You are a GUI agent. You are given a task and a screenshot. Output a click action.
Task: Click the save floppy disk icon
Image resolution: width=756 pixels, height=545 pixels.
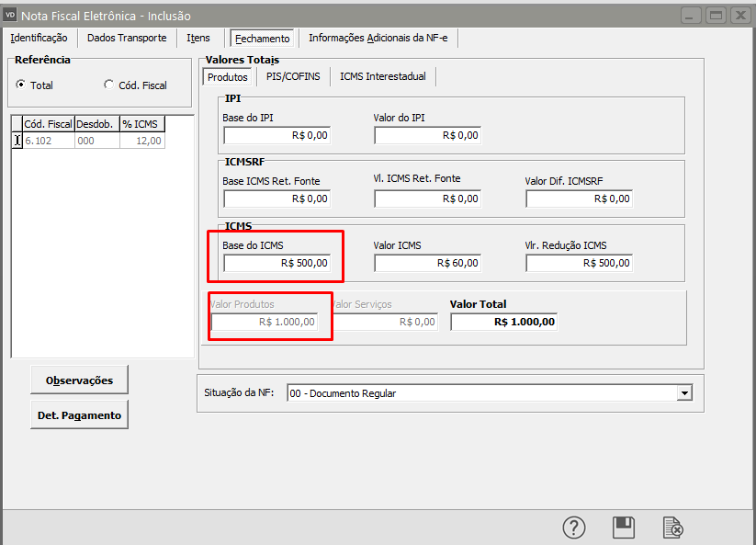(x=624, y=527)
